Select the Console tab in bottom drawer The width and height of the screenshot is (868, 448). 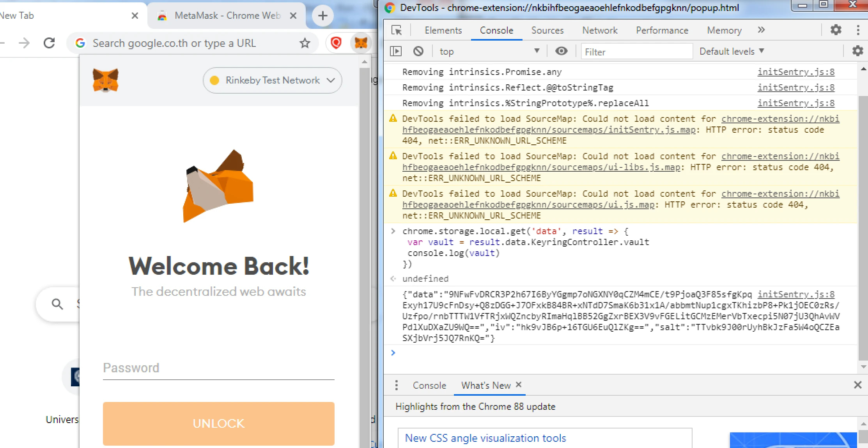click(429, 385)
